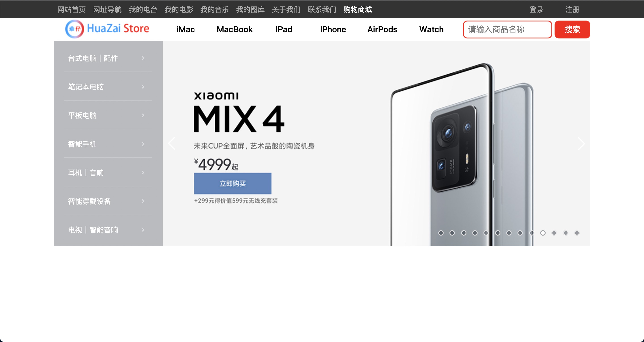Focus the 请输入商品名称 search field
The image size is (644, 342).
pos(507,30)
